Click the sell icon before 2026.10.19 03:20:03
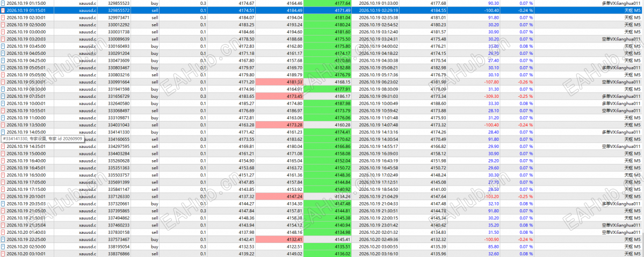644x257 pixels. (x=3, y=39)
